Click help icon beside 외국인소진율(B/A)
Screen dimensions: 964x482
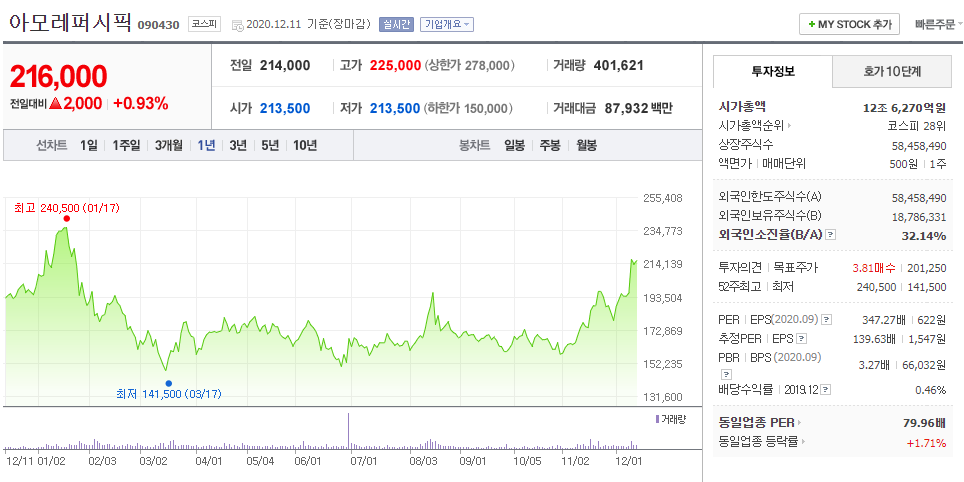tap(831, 235)
